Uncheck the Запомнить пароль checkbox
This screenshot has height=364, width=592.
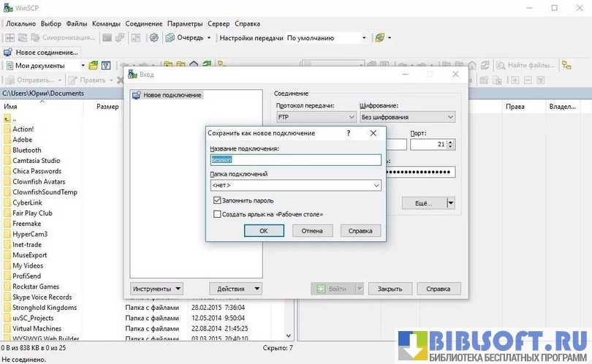pos(217,200)
